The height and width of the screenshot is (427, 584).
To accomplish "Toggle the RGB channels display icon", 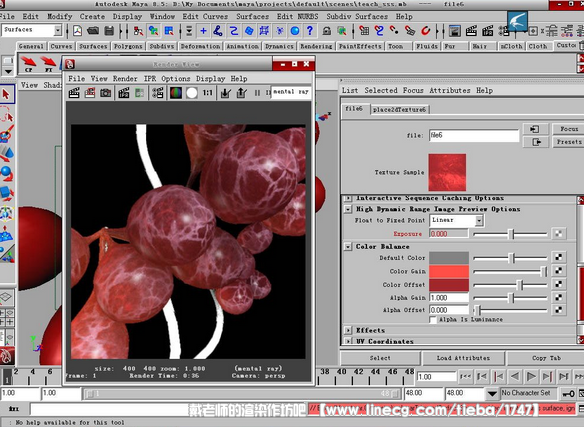I will pyautogui.click(x=176, y=93).
